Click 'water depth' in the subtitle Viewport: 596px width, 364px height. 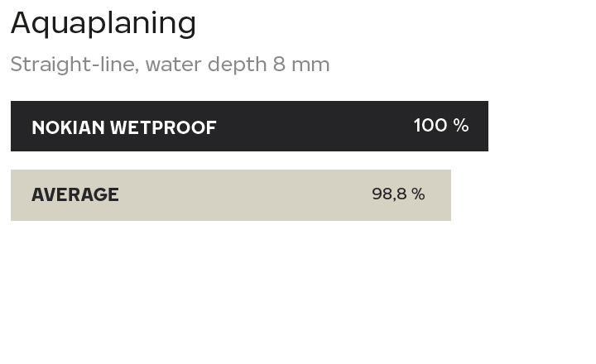pos(206,65)
